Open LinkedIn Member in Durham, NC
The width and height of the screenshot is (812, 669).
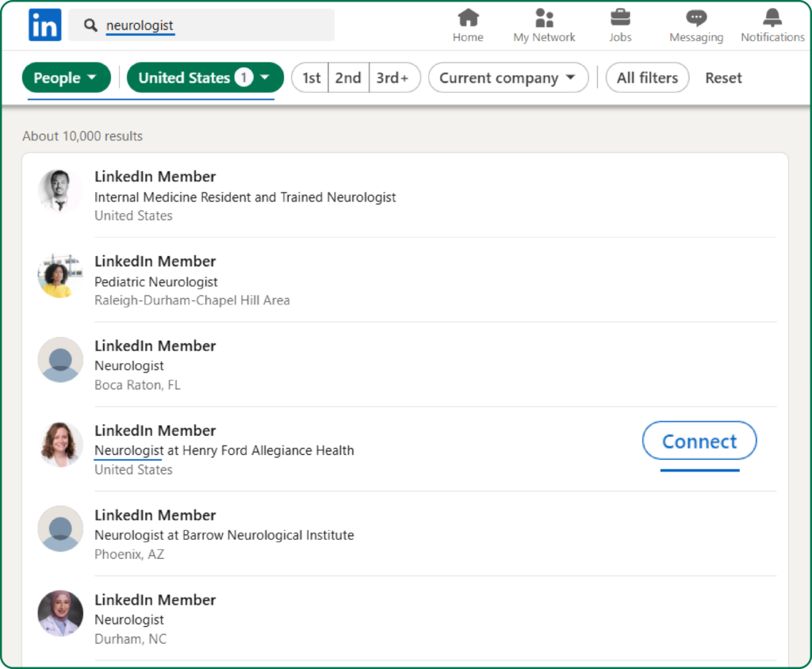pos(155,599)
